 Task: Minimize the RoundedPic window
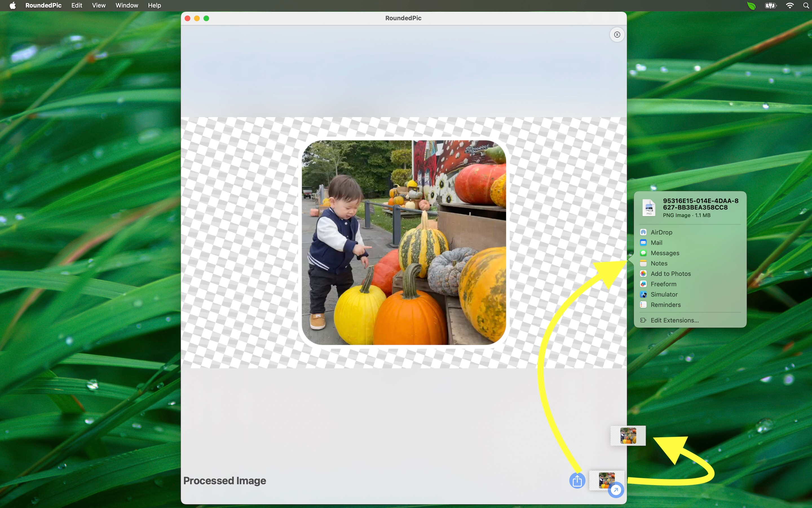click(x=197, y=18)
